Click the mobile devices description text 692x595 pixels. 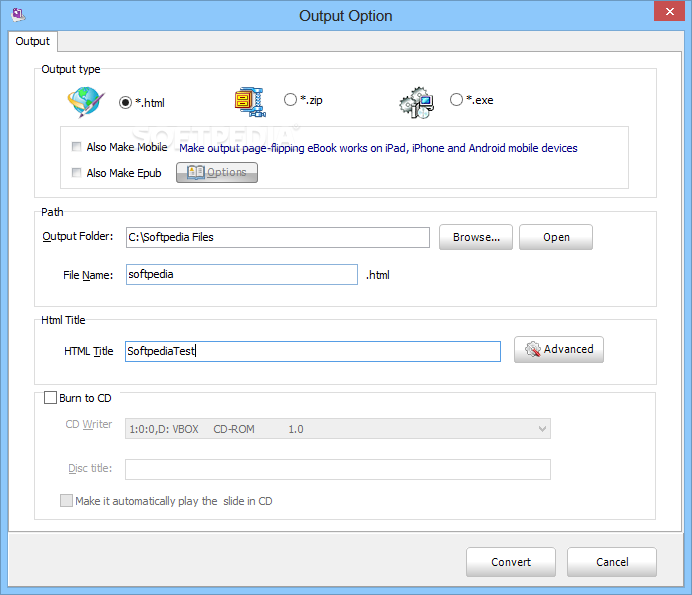(x=378, y=148)
